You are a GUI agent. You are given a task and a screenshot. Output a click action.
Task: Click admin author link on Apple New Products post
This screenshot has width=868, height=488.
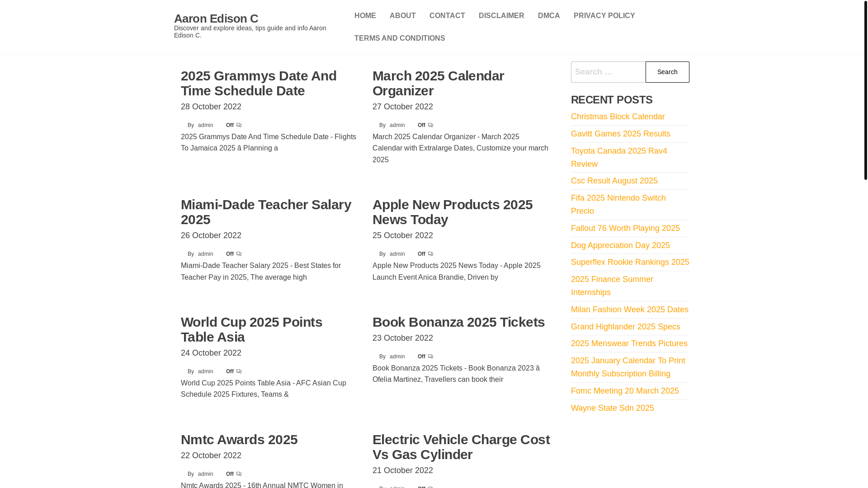click(x=397, y=254)
